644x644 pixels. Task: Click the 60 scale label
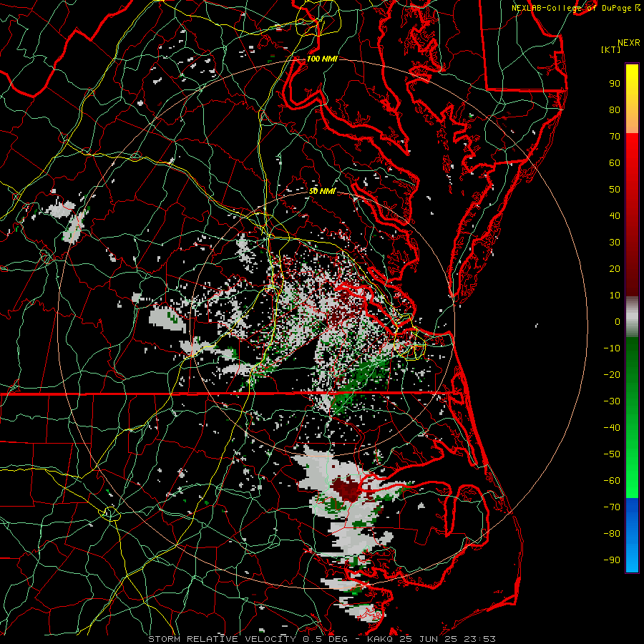[x=615, y=162]
